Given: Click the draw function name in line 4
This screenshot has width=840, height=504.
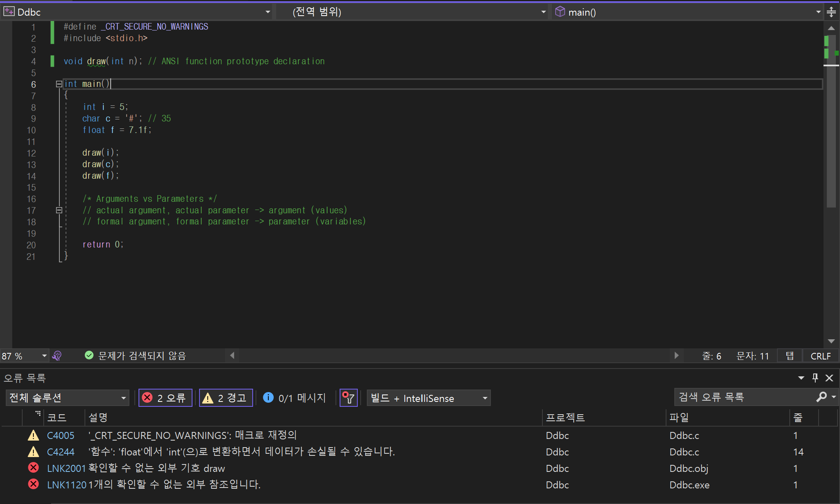Looking at the screenshot, I should click(x=96, y=61).
